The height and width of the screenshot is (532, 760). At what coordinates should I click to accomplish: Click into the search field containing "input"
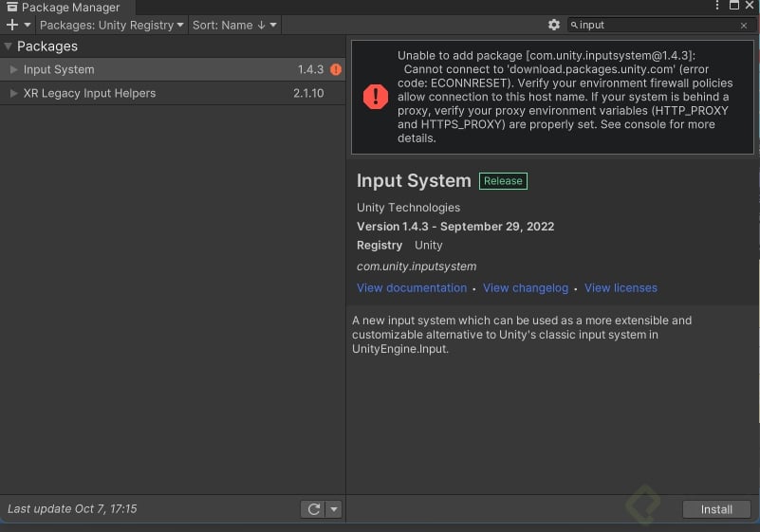click(655, 26)
